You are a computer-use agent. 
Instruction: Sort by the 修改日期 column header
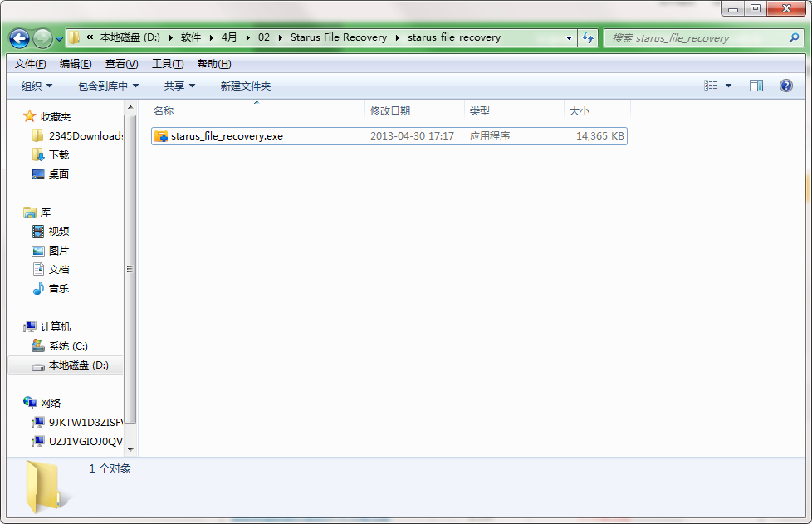click(415, 110)
